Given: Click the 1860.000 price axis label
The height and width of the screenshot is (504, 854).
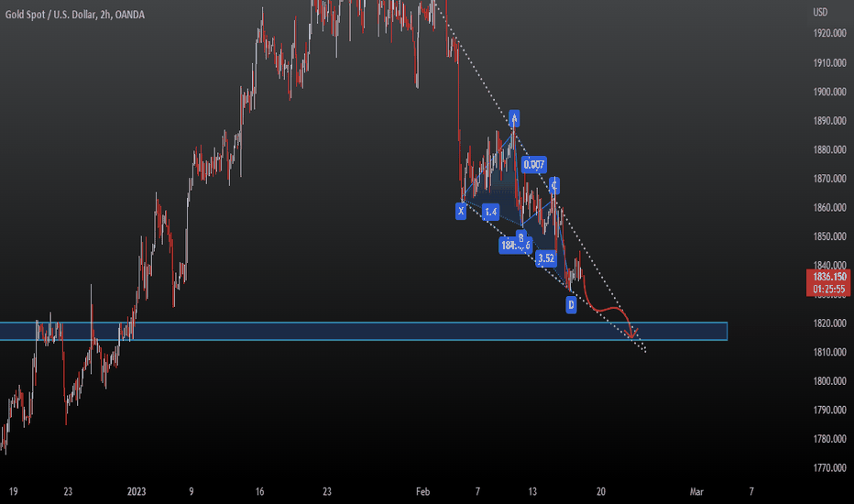Looking at the screenshot, I should [829, 208].
